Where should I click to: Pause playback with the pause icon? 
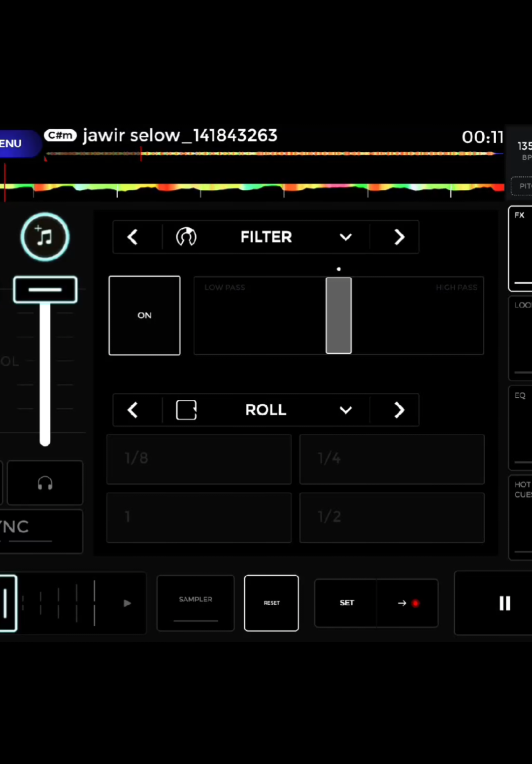click(504, 603)
